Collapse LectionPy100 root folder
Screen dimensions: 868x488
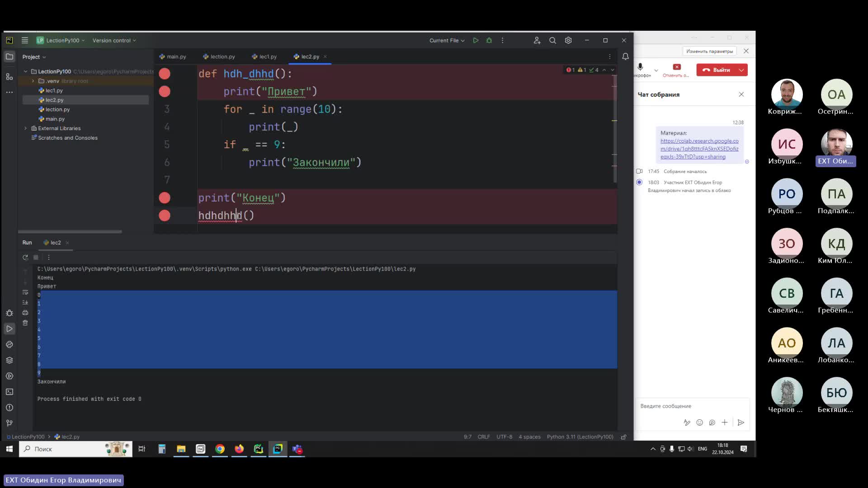click(26, 71)
